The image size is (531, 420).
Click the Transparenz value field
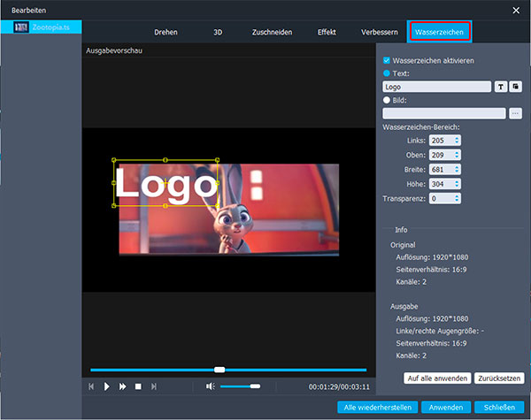[x=442, y=198]
